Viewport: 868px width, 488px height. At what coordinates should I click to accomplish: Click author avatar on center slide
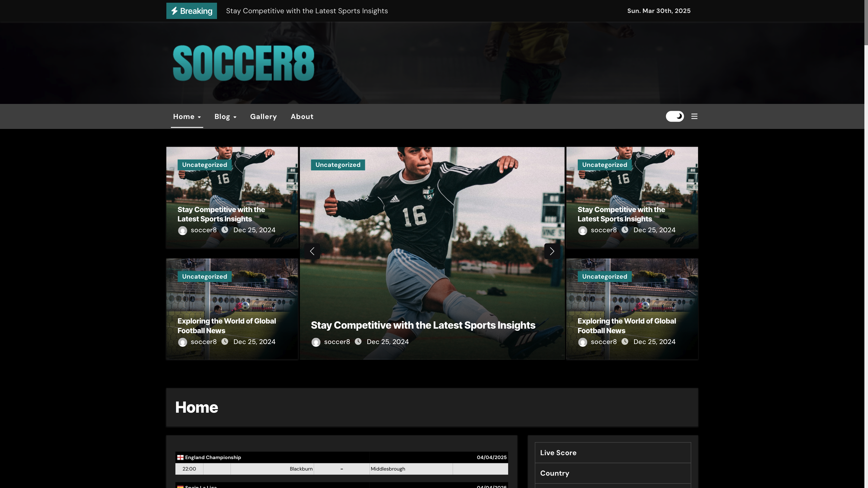coord(316,342)
